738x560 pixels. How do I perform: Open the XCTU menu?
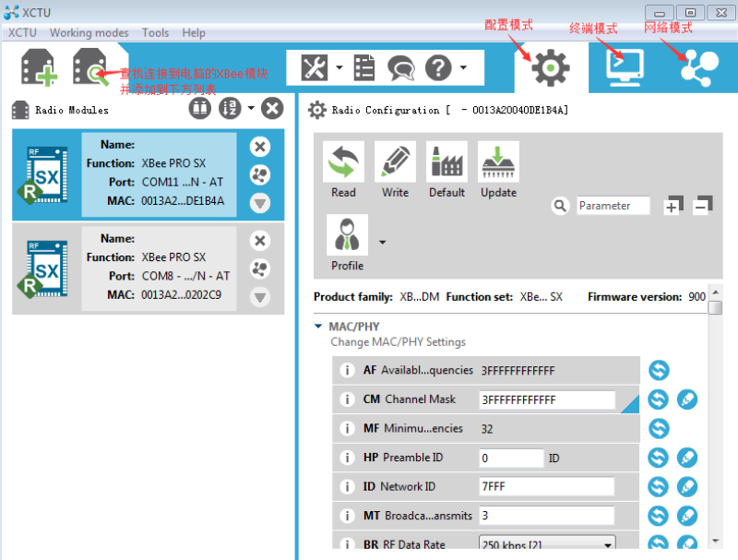tap(22, 33)
